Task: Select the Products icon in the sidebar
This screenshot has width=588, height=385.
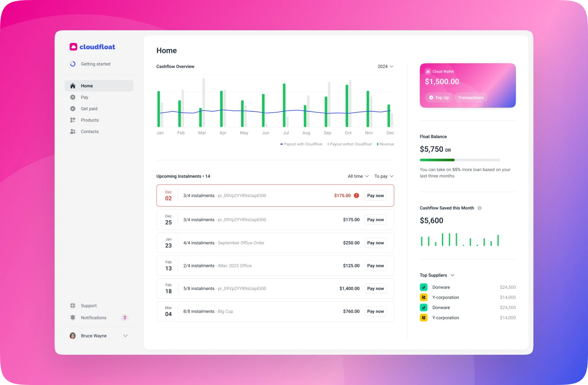Action: (73, 120)
